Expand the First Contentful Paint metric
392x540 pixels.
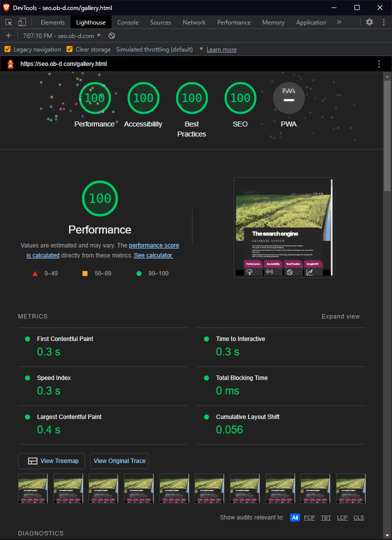(x=102, y=347)
